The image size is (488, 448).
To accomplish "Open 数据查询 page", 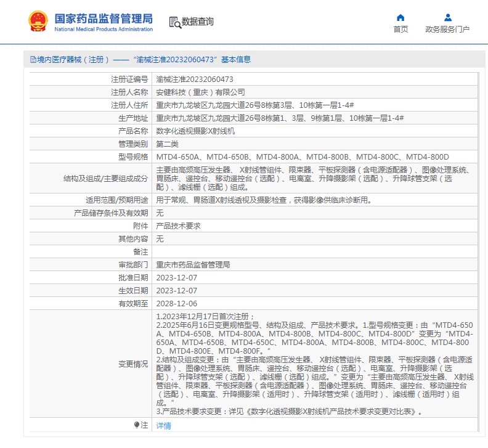I will point(197,22).
